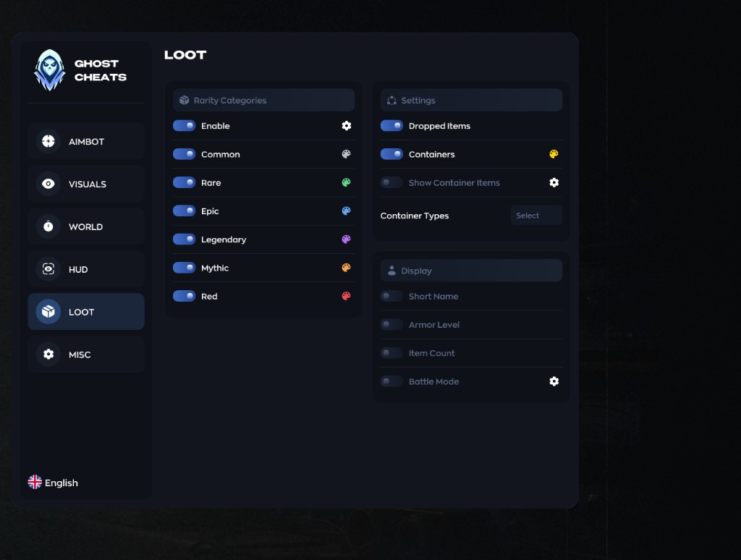
Task: Open the green palette icon for Rare
Action: [x=346, y=182]
